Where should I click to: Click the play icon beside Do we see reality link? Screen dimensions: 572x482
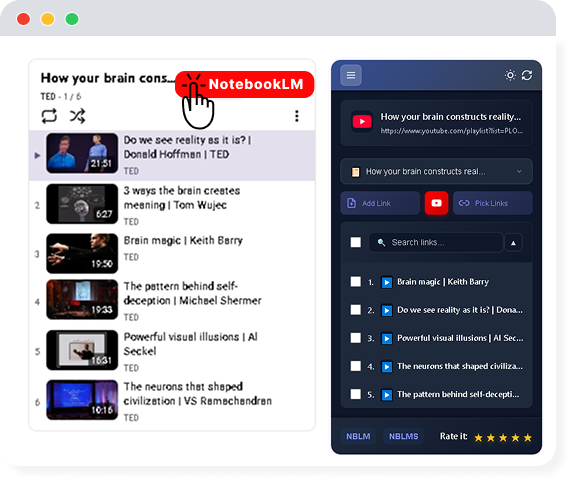pos(387,310)
